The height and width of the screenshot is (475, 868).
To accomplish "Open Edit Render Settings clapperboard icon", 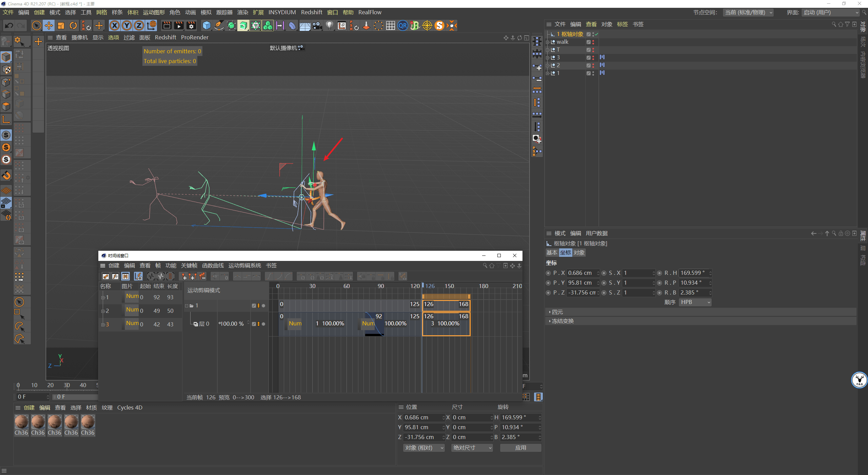I will point(191,25).
